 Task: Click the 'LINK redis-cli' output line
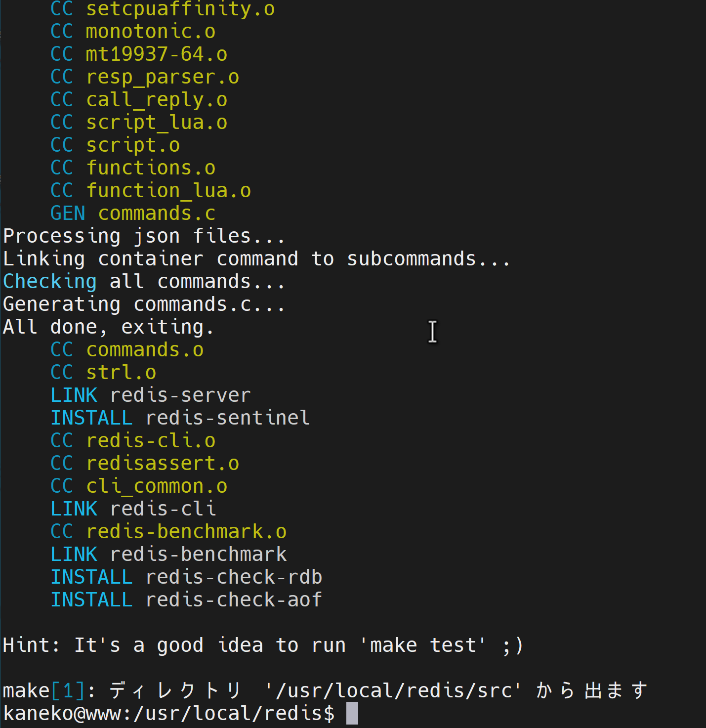(x=133, y=509)
